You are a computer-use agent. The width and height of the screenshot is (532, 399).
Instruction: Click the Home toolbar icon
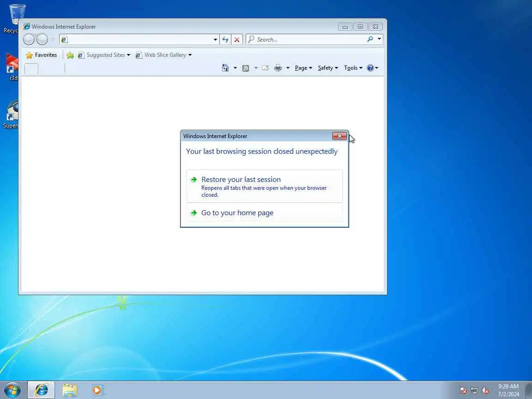(x=225, y=68)
